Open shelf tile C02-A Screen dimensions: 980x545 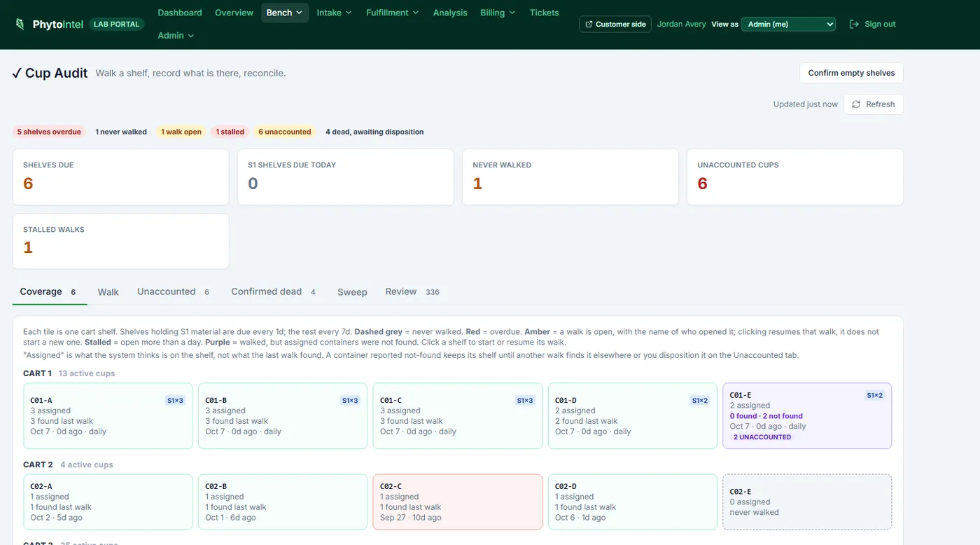pos(108,502)
